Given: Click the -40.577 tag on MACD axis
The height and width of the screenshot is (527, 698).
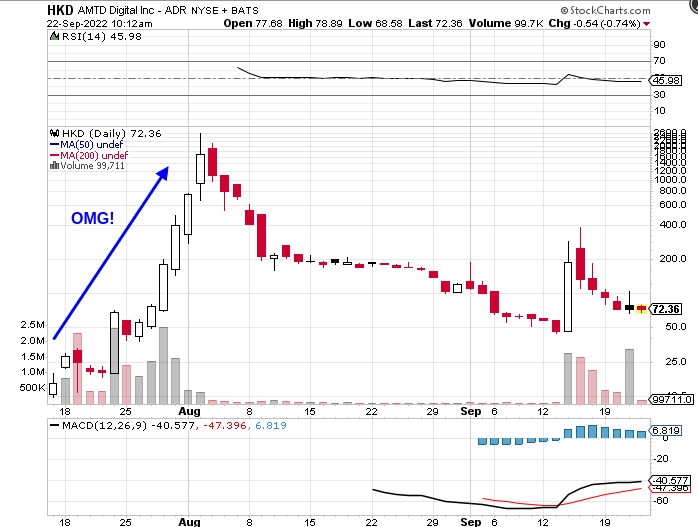Looking at the screenshot, I should point(670,481).
